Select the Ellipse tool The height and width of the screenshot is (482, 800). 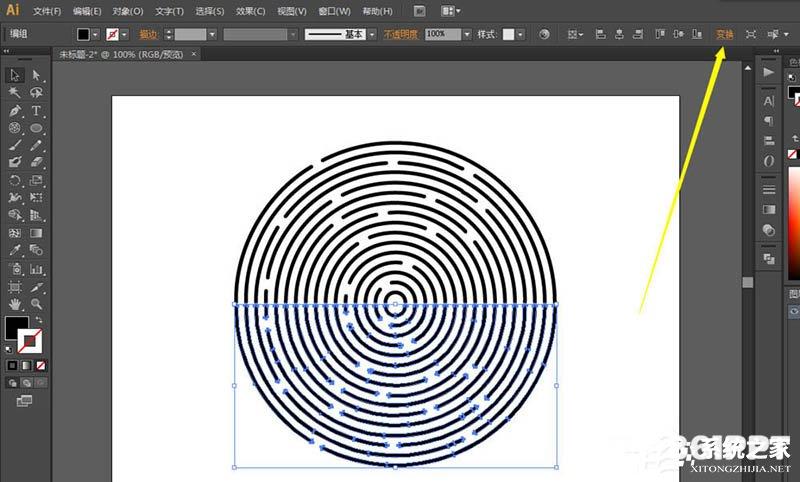click(x=36, y=128)
